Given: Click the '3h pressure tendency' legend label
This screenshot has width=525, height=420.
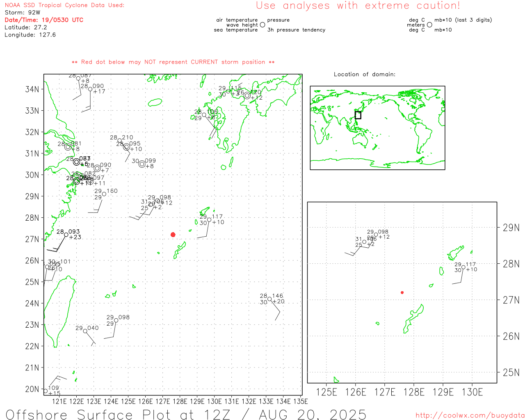Looking at the screenshot, I should [x=296, y=30].
